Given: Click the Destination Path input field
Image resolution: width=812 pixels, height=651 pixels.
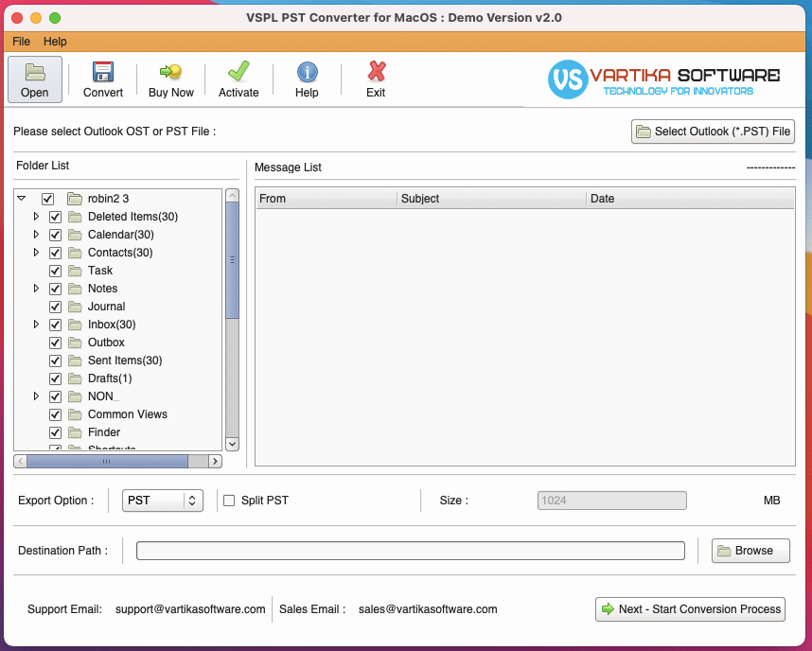Looking at the screenshot, I should click(x=410, y=551).
